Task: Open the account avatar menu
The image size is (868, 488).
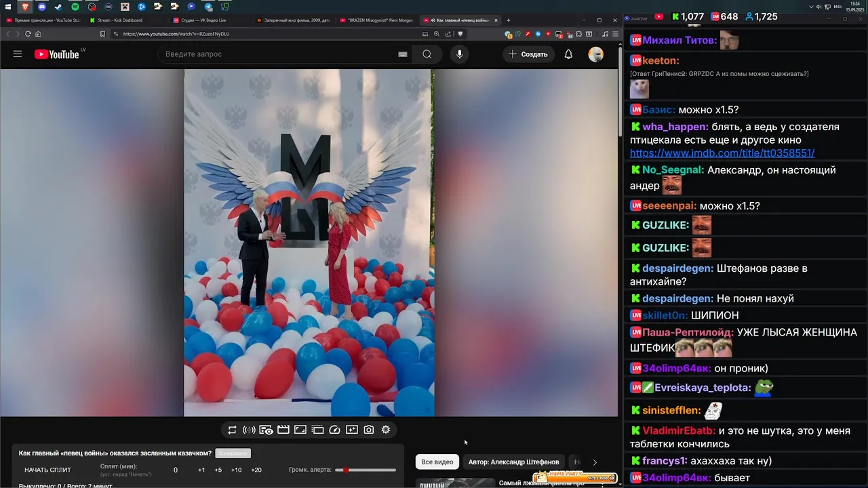Action: (596, 54)
